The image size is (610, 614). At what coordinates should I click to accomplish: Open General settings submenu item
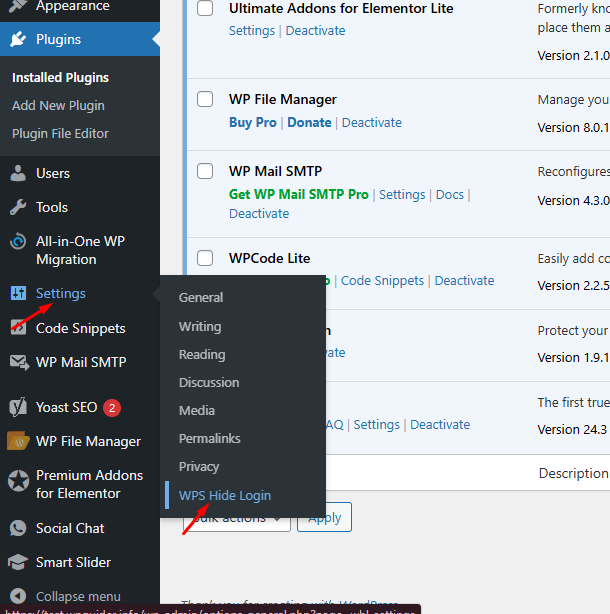(x=201, y=298)
